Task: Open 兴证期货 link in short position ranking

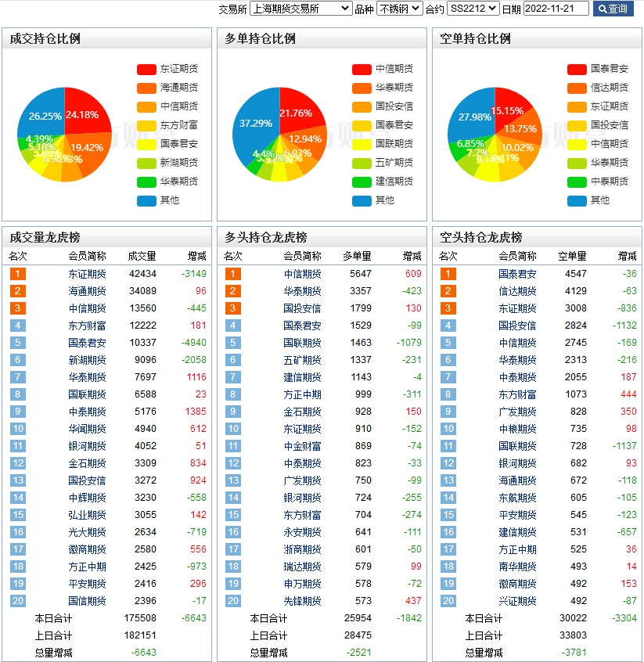Action: tap(517, 601)
